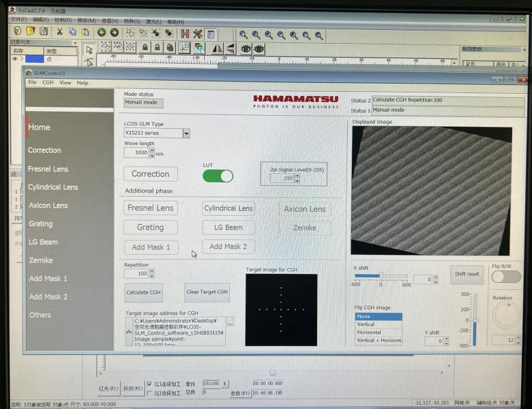Open the CGH menu in SLMControl3
The height and width of the screenshot is (409, 532).
click(x=48, y=83)
